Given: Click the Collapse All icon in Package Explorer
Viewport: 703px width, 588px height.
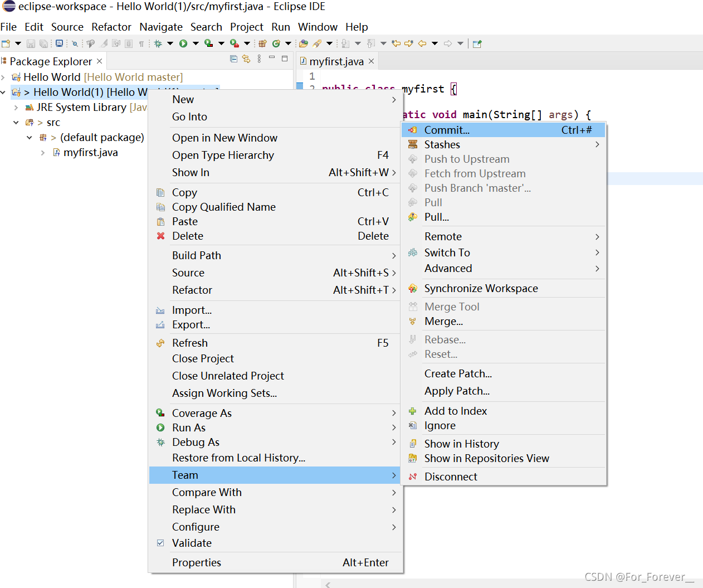Looking at the screenshot, I should 233,59.
